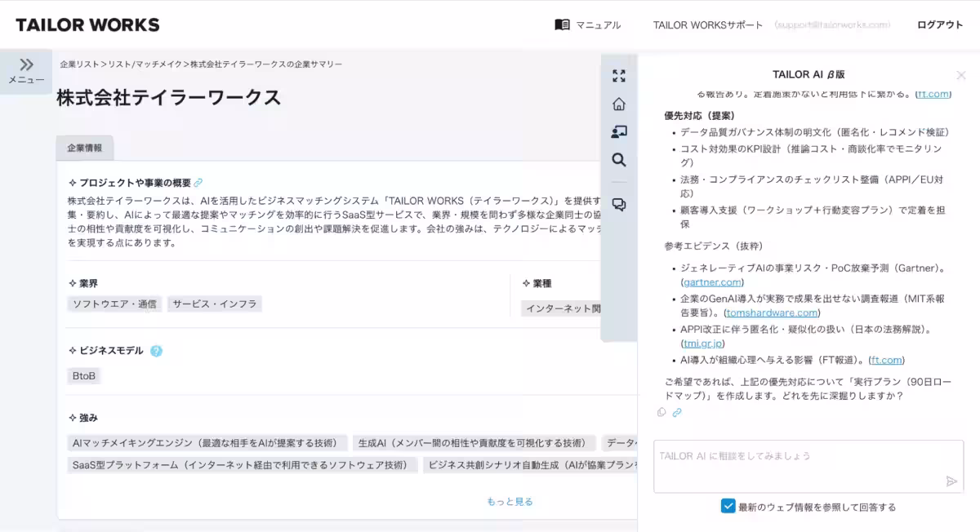Click 株式会社テイラーワークス page heading
This screenshot has width=980, height=532.
(169, 98)
